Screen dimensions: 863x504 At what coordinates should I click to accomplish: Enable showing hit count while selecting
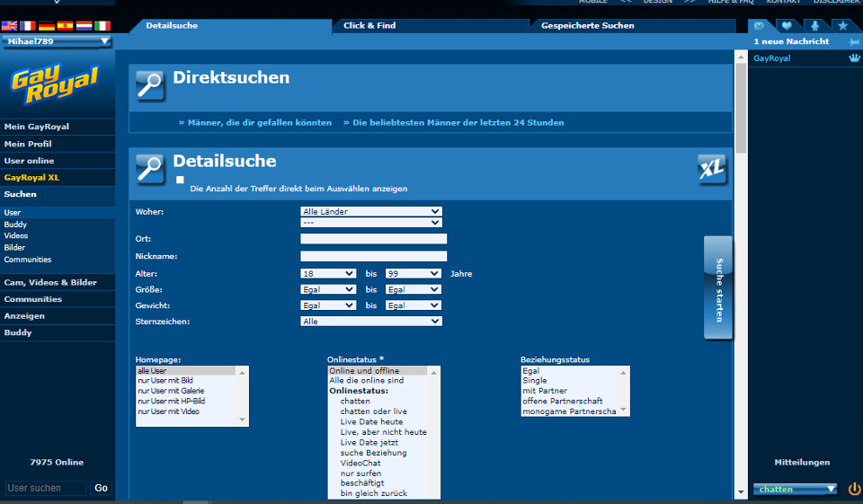180,180
